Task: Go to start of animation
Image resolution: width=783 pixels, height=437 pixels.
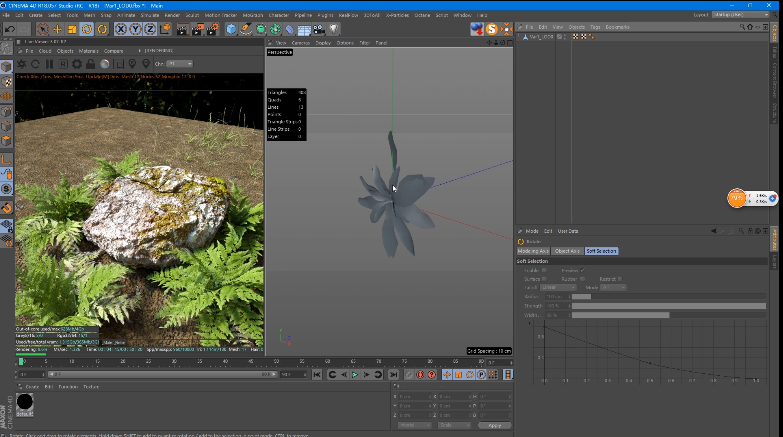Action: [317, 375]
